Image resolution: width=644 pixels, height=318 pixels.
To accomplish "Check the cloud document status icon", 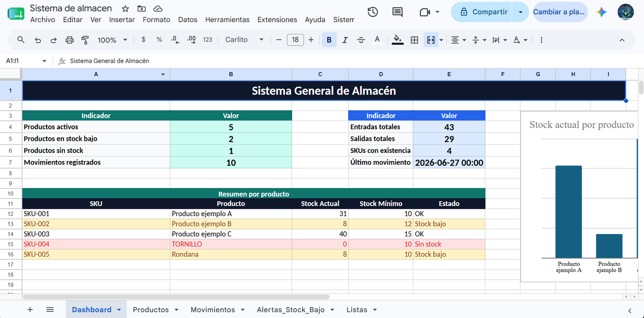I will tap(158, 8).
